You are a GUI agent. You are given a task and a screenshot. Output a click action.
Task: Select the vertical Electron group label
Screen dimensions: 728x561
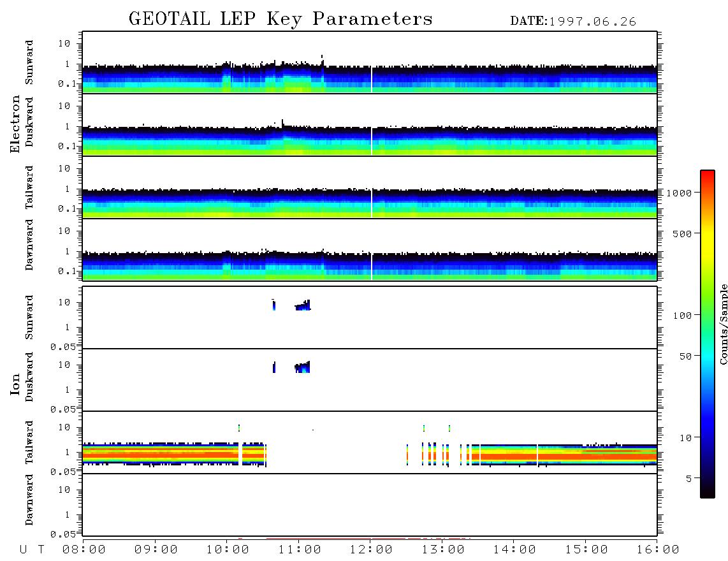click(x=15, y=124)
